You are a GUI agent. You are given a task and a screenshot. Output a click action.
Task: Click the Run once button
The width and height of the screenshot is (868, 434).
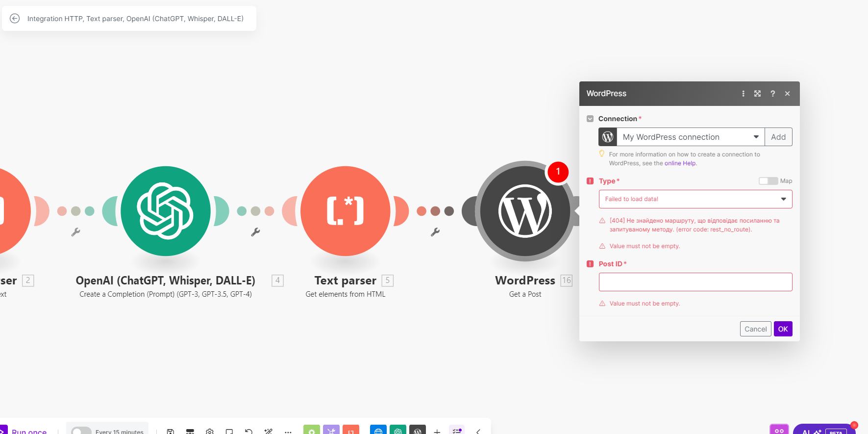pos(29,431)
